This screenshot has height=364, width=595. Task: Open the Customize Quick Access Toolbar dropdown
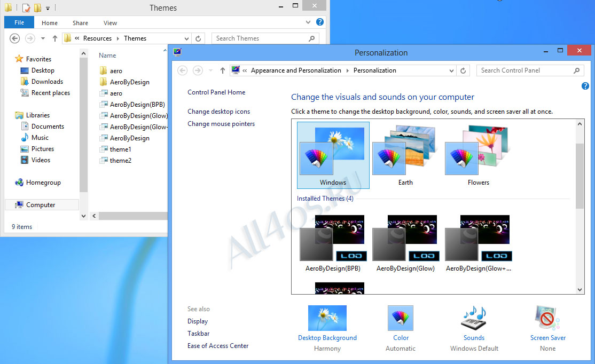click(48, 8)
